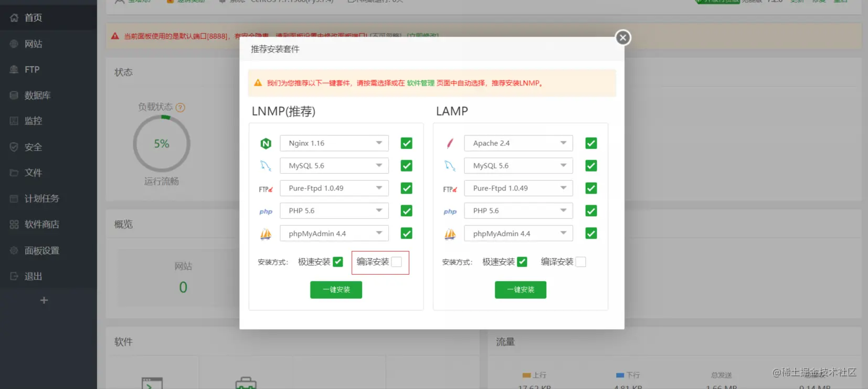868x389 pixels.
Task: Click the 网站 count 0 in 概览
Action: pyautogui.click(x=183, y=287)
